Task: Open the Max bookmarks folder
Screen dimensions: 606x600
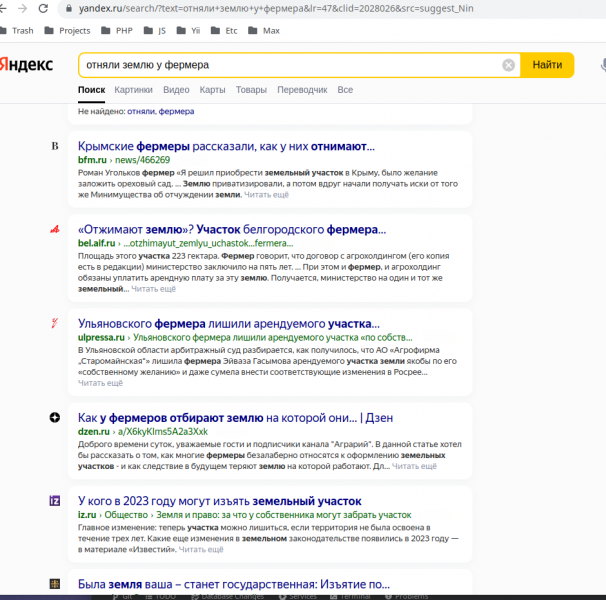Action: pos(264,31)
